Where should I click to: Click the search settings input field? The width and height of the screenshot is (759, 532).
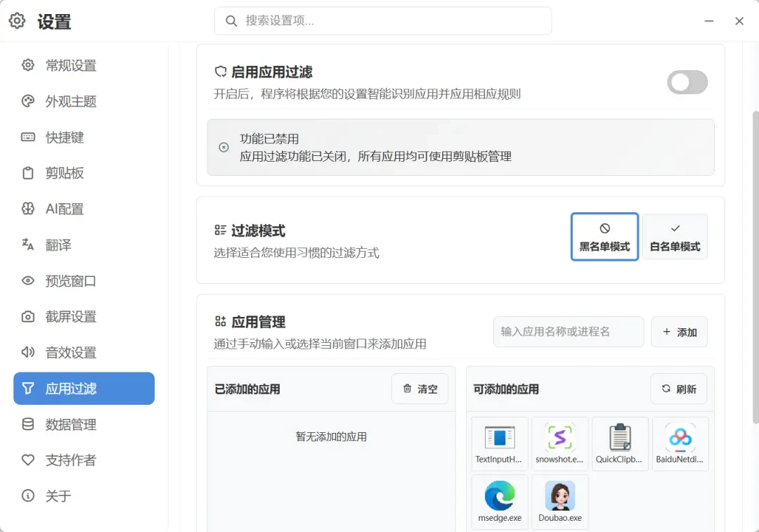coord(383,21)
